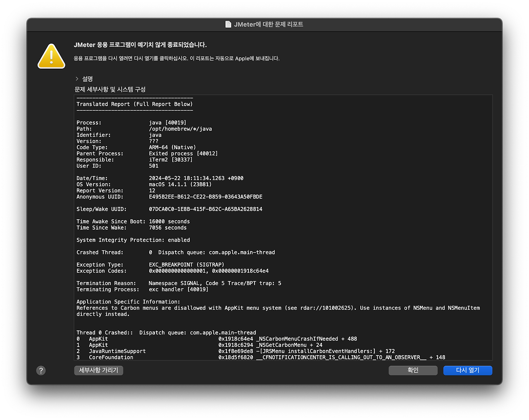Click the '_NSCarbonMenuCrashIfNeeded + 488' frame
Viewport: 529px width, 420px height.
[306, 339]
